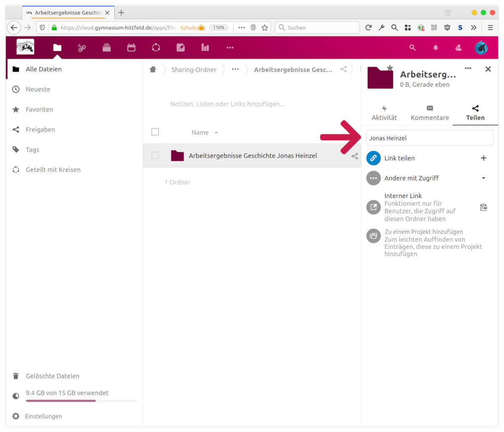Open the Deck app icon in header
The height and width of the screenshot is (432, 504).
pos(107,48)
